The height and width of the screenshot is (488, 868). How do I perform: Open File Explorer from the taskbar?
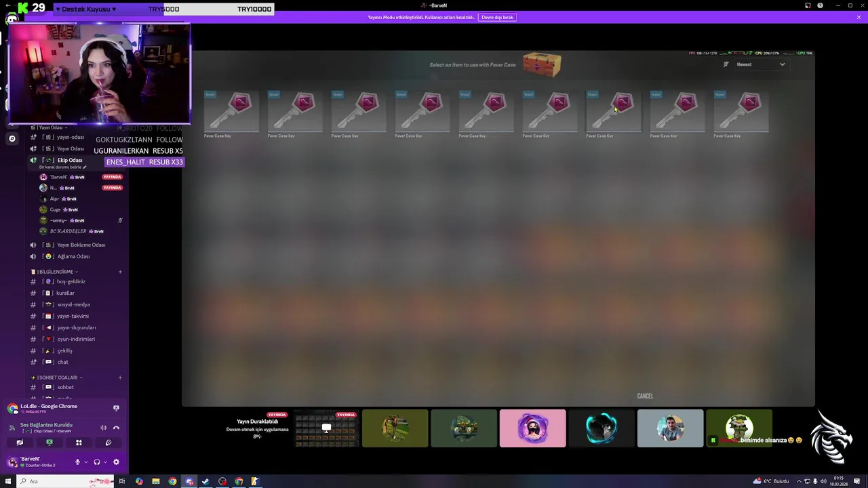[x=156, y=481]
